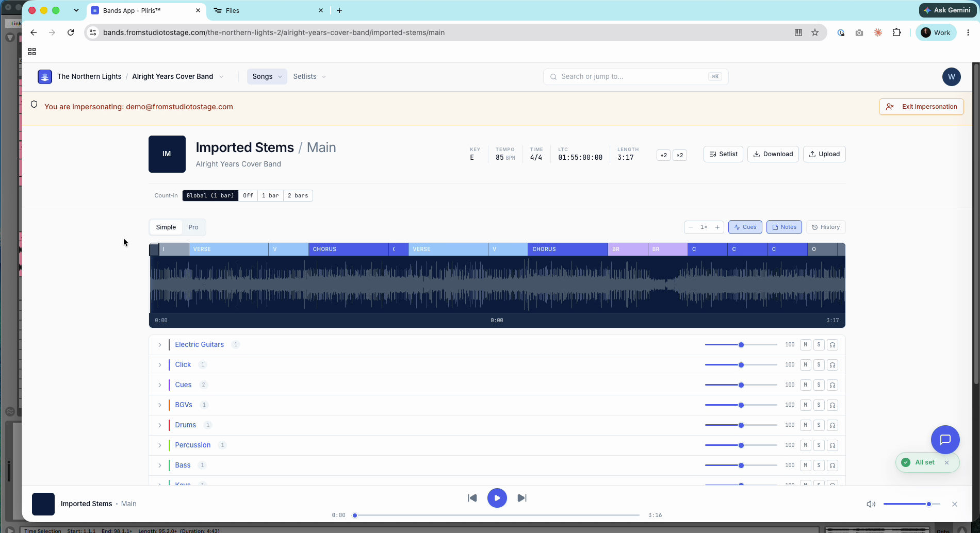This screenshot has width=980, height=533.
Task: Expand the Drums group
Action: click(160, 425)
